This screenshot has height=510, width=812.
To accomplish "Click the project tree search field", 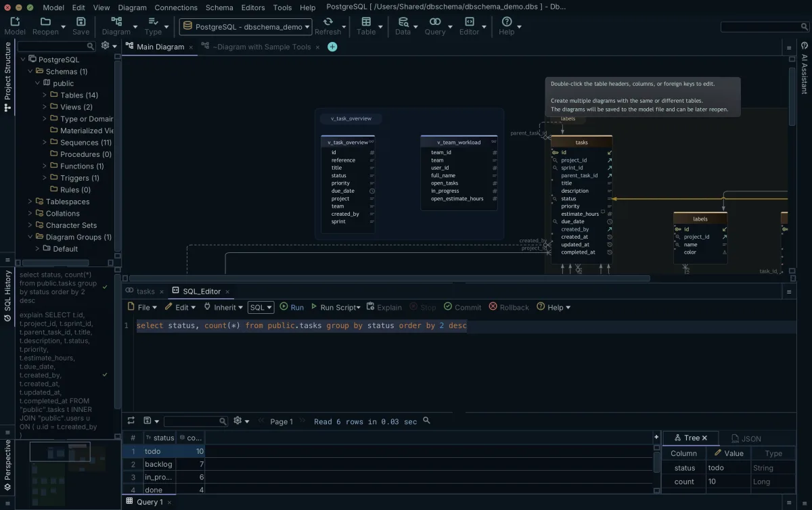I will click(57, 46).
